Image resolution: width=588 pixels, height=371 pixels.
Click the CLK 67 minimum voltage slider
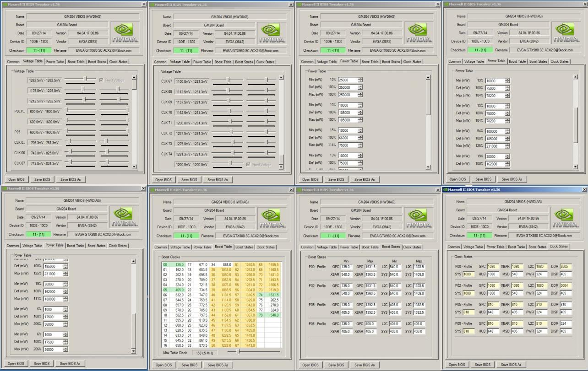(x=227, y=80)
